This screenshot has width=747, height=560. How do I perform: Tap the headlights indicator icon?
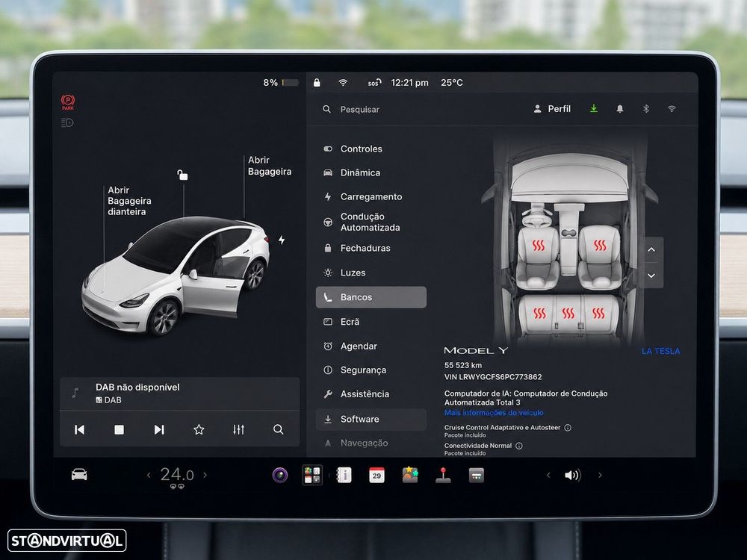(x=67, y=123)
